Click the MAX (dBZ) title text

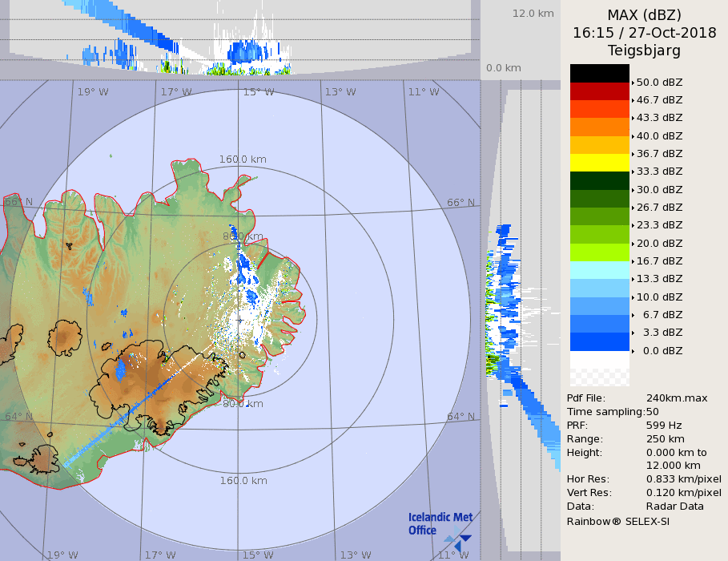(644, 15)
